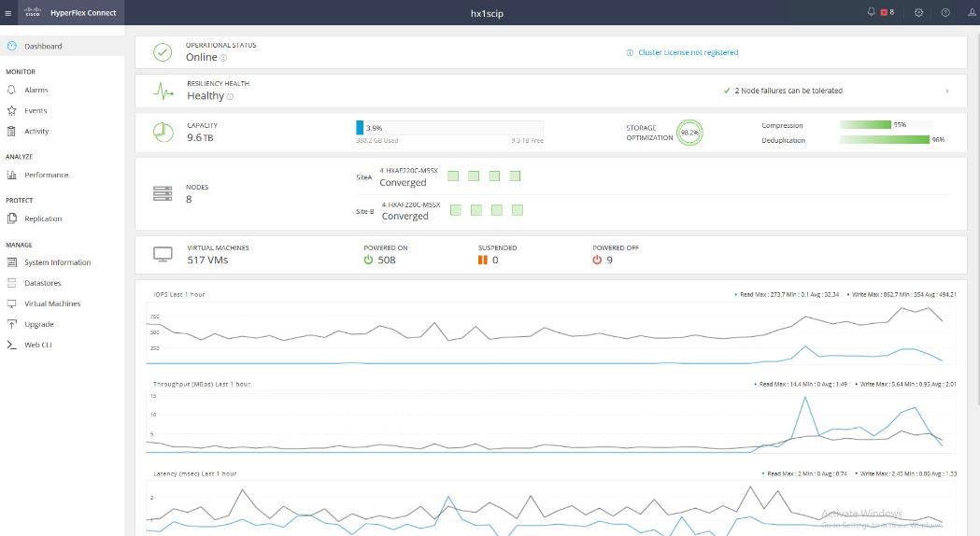Toggle the hamburger navigation menu
The width and height of the screenshot is (980, 536).
[8, 13]
